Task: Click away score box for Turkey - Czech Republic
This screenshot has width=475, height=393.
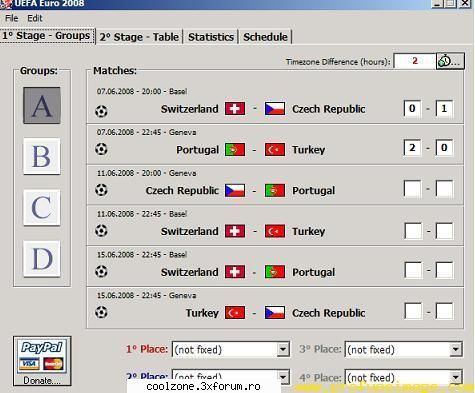Action: coord(444,311)
